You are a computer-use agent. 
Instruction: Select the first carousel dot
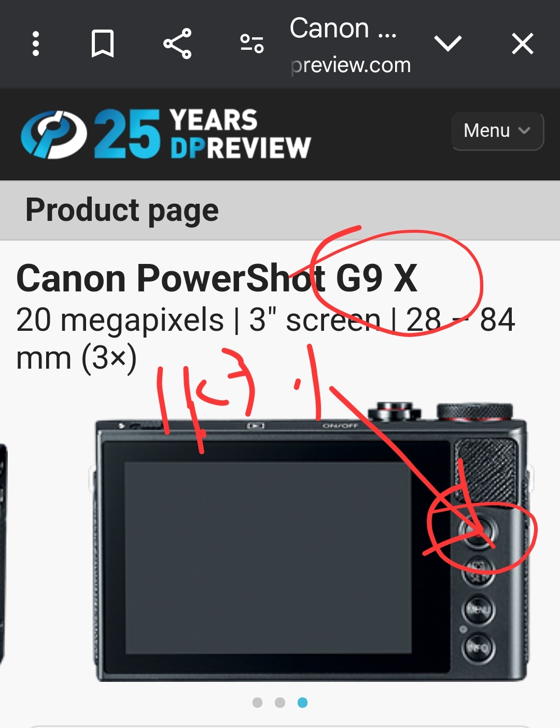pyautogui.click(x=257, y=703)
